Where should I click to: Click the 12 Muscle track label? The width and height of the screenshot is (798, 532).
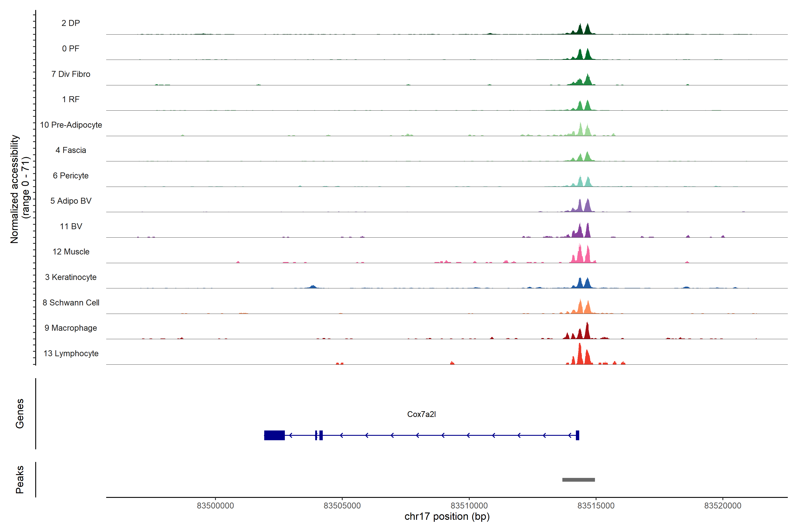[71, 252]
